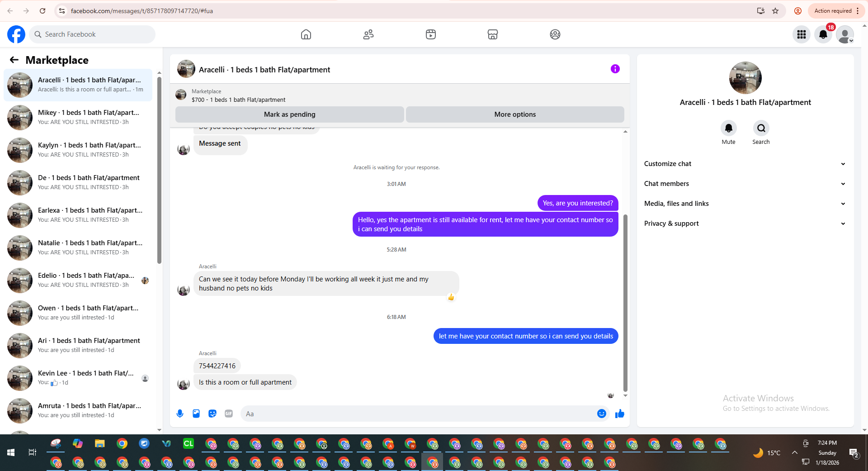Click the address bar URL
This screenshot has height=471, width=868.
[142, 11]
